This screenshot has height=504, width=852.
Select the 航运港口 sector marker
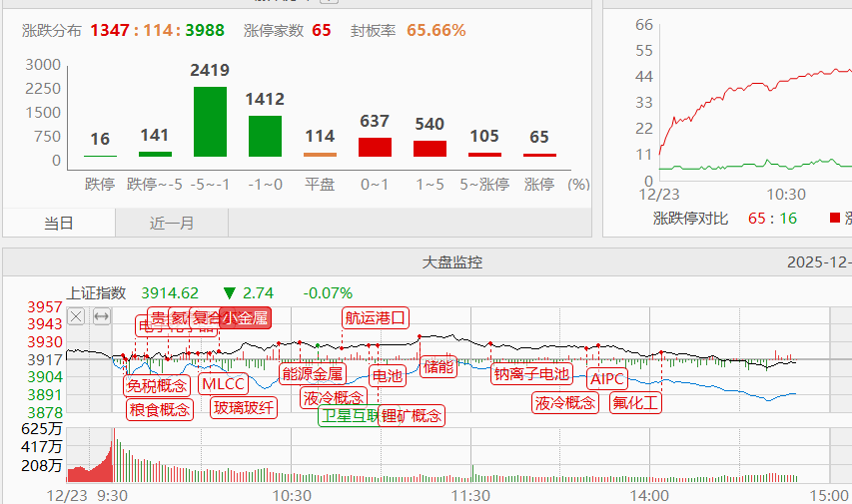pos(376,318)
